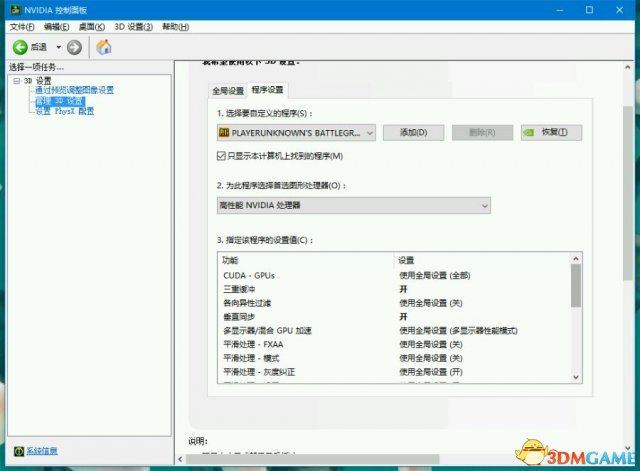Click the main panel vertical scrollbar thumb
Screen dimensions: 640x471
628,193
